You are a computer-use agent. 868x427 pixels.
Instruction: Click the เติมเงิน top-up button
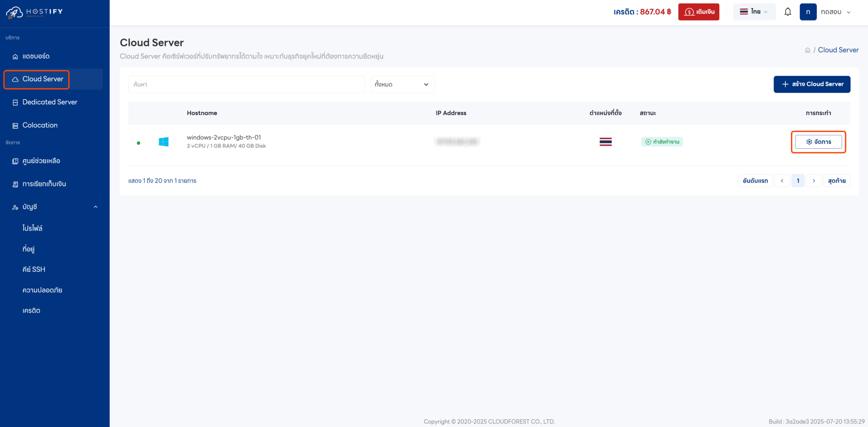tap(698, 11)
